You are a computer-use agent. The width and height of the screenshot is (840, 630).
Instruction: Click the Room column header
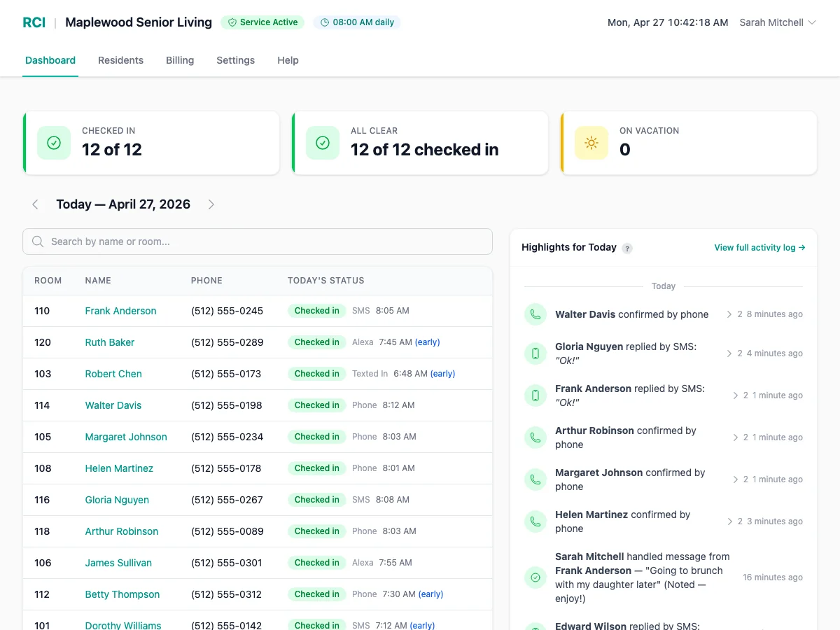pyautogui.click(x=48, y=281)
